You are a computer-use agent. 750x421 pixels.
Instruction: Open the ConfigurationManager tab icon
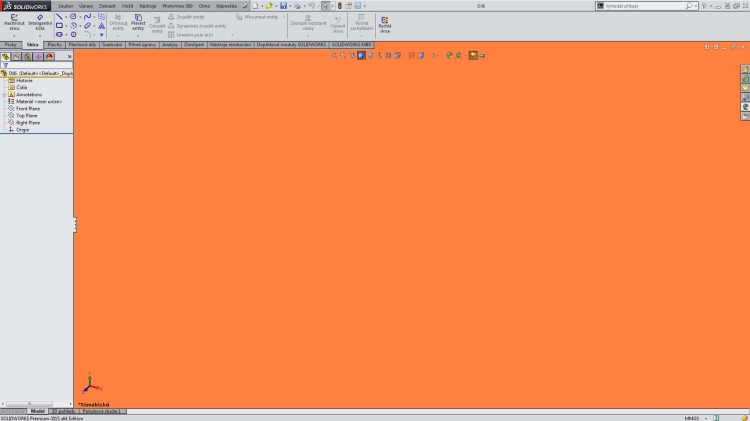(28, 56)
